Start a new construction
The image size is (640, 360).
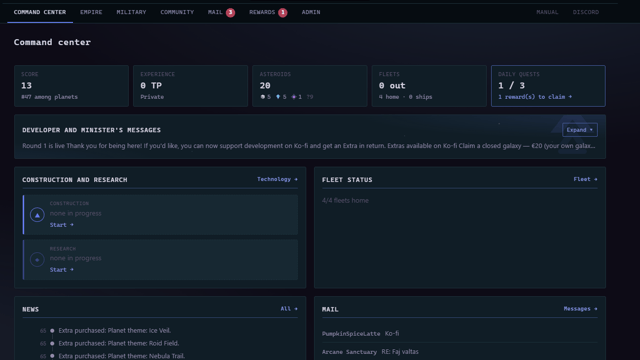[x=62, y=225]
